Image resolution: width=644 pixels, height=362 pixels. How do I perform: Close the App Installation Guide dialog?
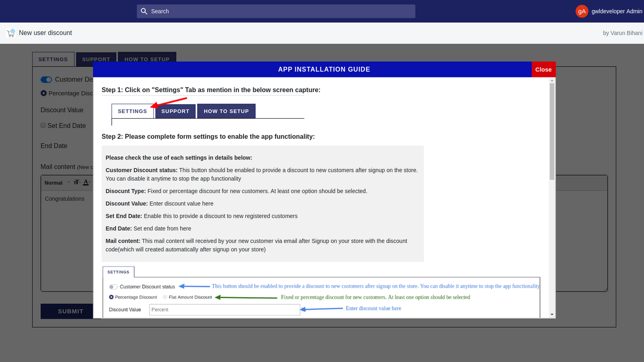(543, 69)
